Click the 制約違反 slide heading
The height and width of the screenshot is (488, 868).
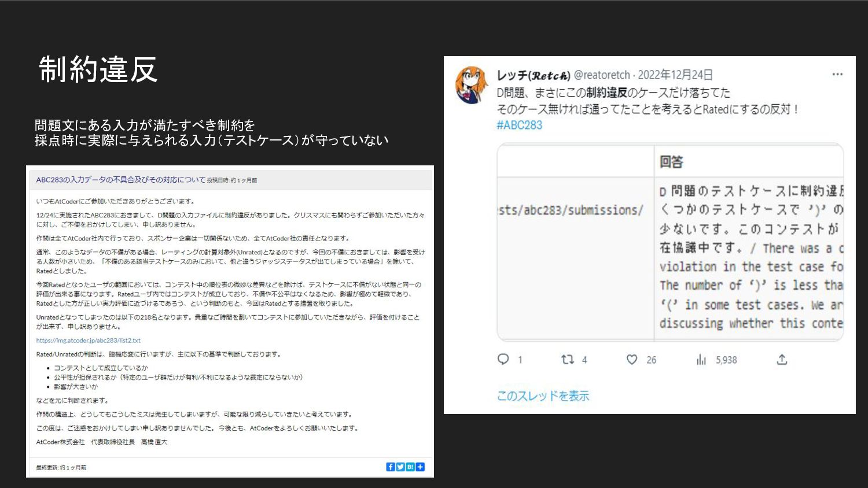(x=98, y=70)
